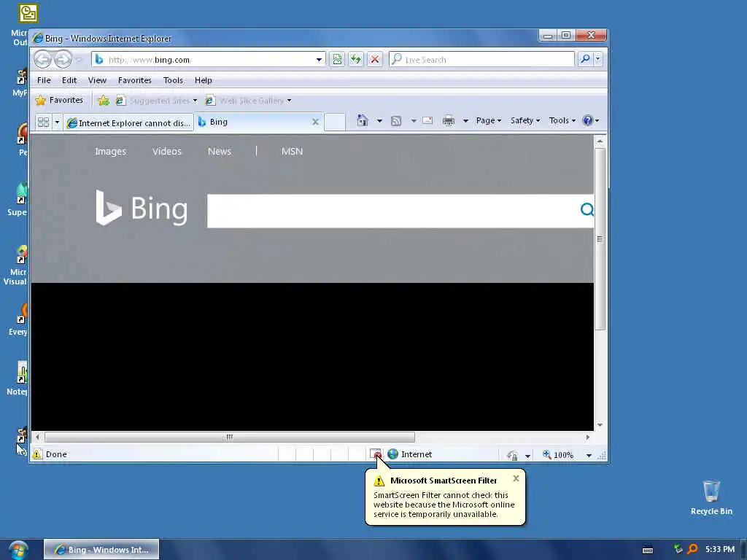
Task: Open the Favorites menu in menu bar
Action: [135, 80]
